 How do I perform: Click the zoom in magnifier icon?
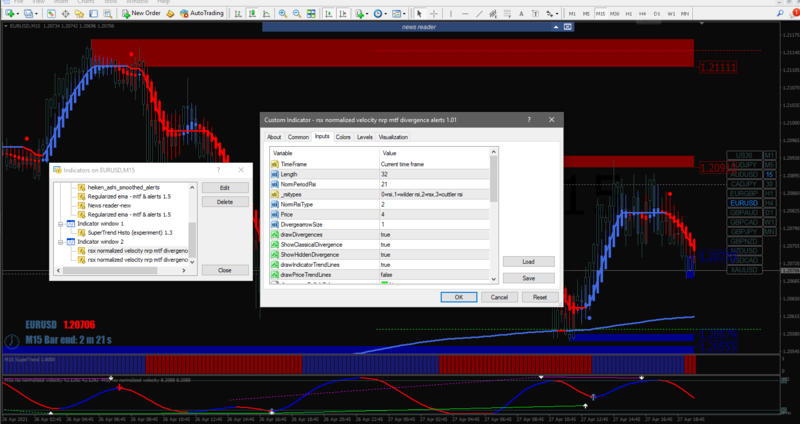point(284,14)
